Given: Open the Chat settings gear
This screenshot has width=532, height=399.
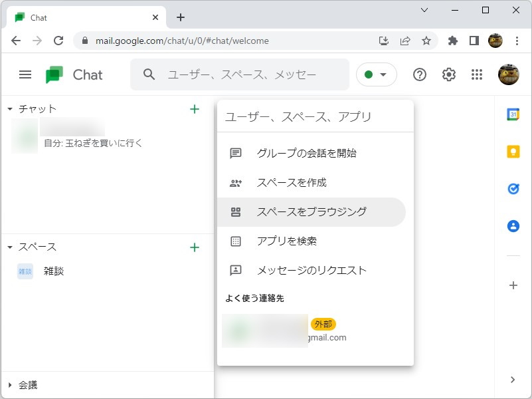Looking at the screenshot, I should click(x=448, y=74).
